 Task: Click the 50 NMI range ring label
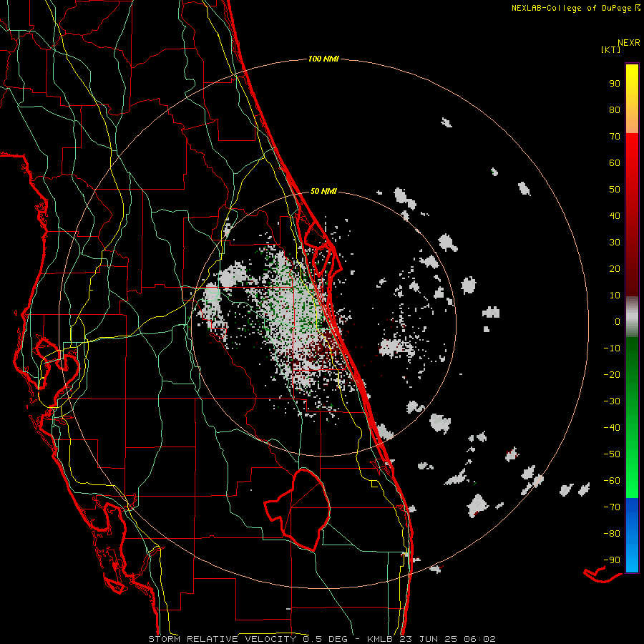point(323,191)
